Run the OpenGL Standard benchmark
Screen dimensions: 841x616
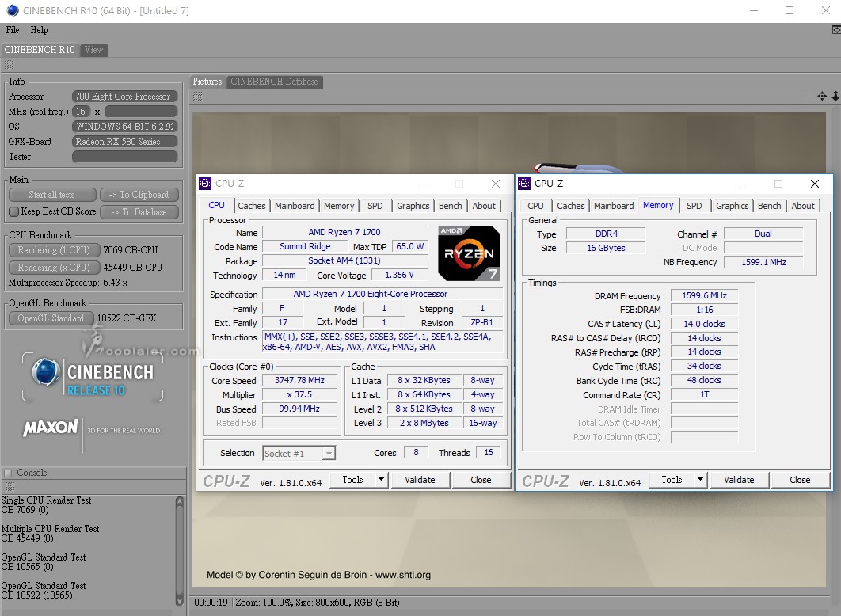tap(51, 318)
